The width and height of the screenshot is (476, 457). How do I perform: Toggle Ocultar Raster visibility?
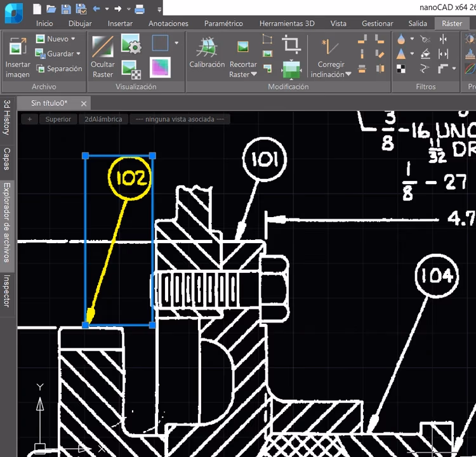[103, 56]
